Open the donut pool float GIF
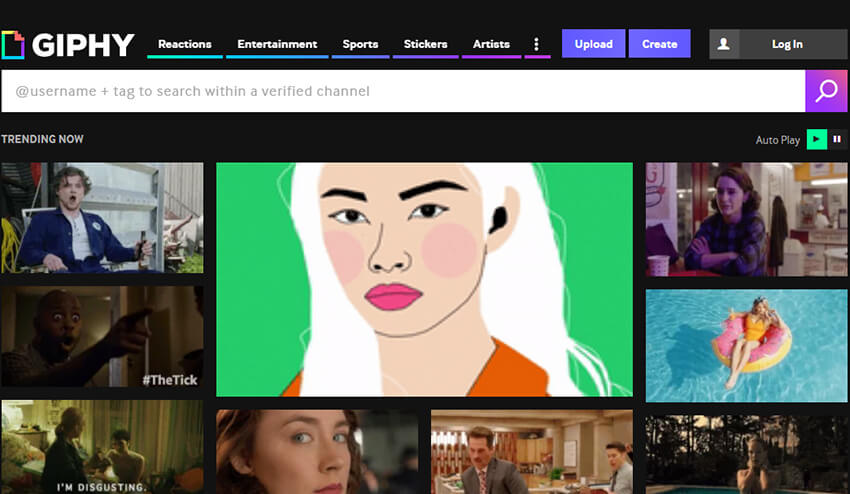 pos(746,345)
